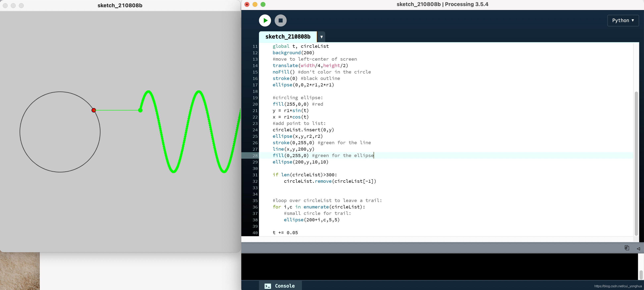Minimize the Processing editor window
Screen dimensions: 644x290
(255, 4)
